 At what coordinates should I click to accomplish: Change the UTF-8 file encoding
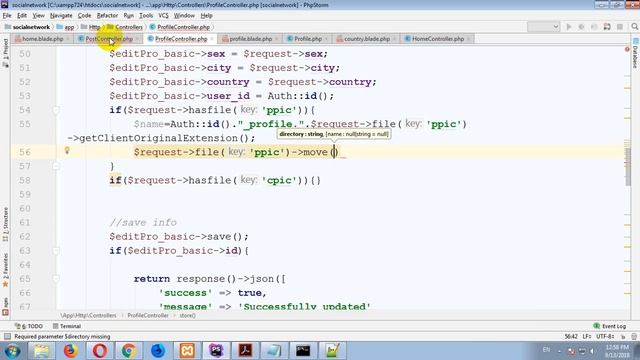coord(605,337)
